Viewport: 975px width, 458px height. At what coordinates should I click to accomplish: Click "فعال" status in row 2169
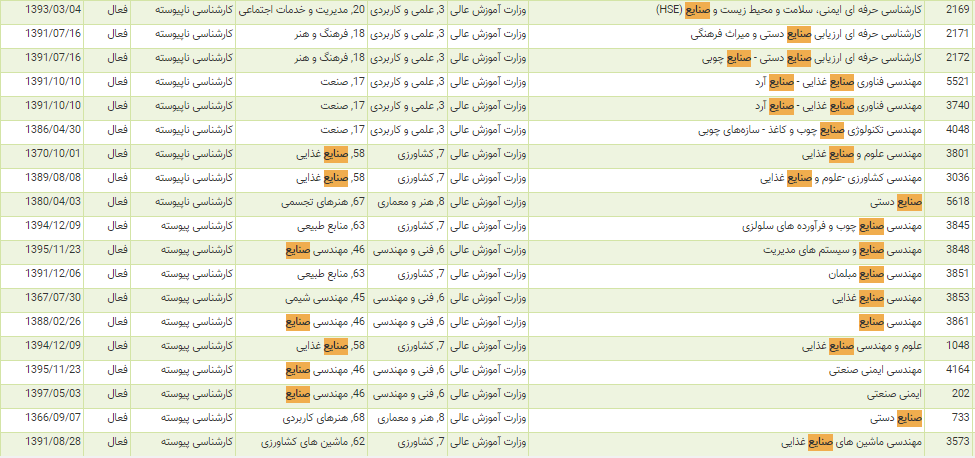(118, 10)
